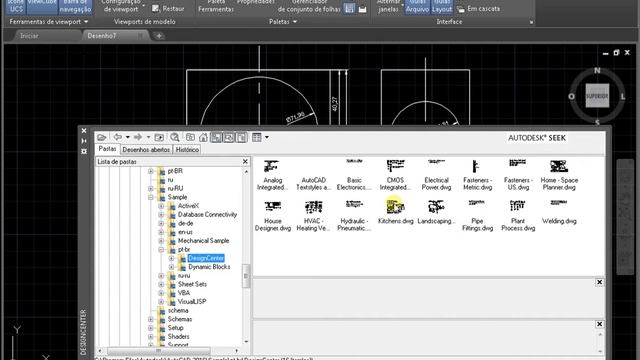Collapse the Sample folder node

(x=151, y=197)
